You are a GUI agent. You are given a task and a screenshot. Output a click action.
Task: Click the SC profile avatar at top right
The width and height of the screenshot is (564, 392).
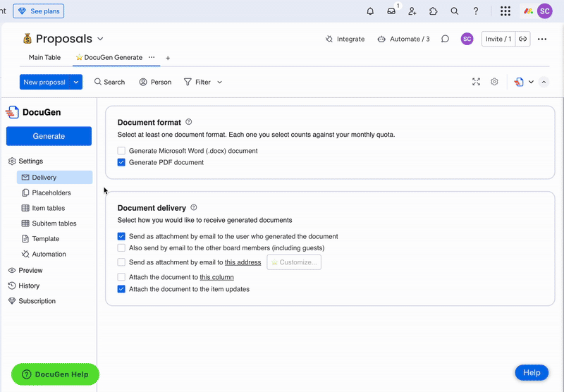pos(544,11)
